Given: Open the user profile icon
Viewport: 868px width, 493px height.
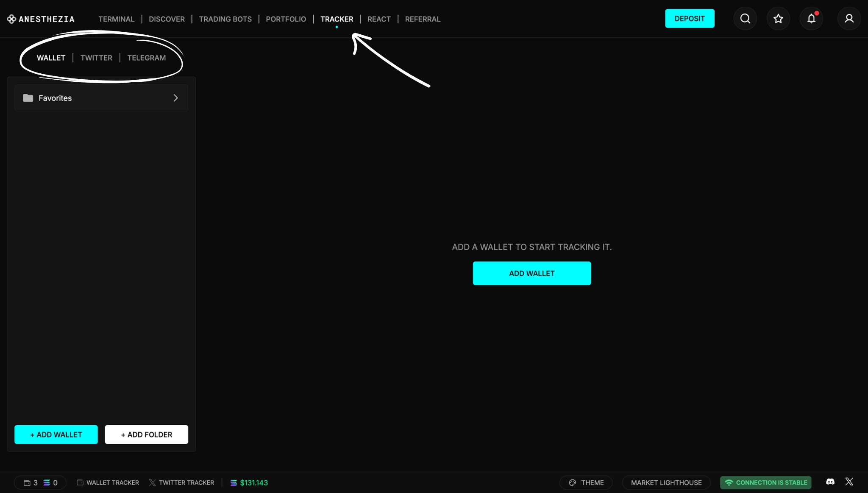Looking at the screenshot, I should coord(849,19).
